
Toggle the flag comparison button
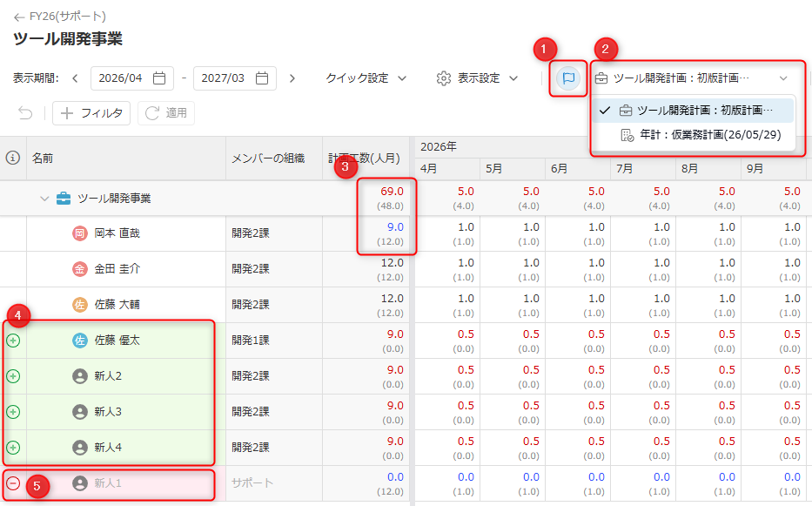(568, 78)
